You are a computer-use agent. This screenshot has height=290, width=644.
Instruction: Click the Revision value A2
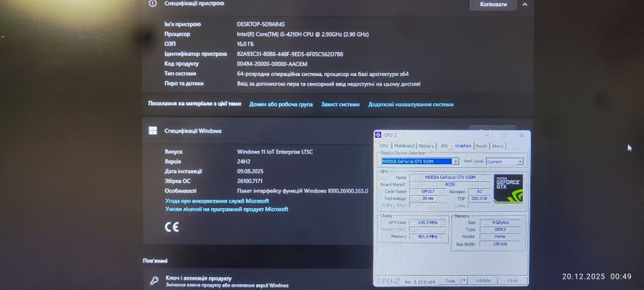pyautogui.click(x=479, y=191)
